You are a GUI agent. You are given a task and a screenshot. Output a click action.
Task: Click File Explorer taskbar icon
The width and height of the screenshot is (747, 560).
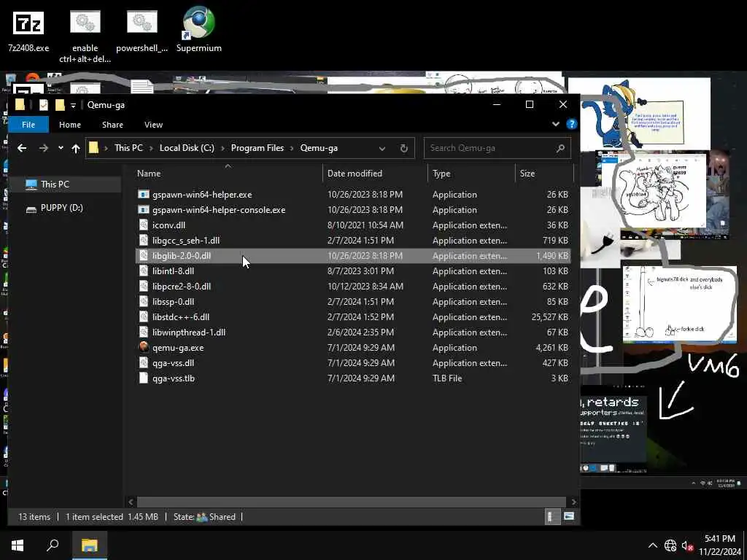(x=89, y=545)
